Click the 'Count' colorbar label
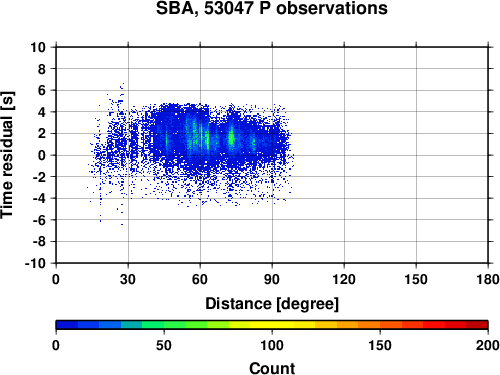This screenshot has height=375, width=500. pyautogui.click(x=272, y=368)
